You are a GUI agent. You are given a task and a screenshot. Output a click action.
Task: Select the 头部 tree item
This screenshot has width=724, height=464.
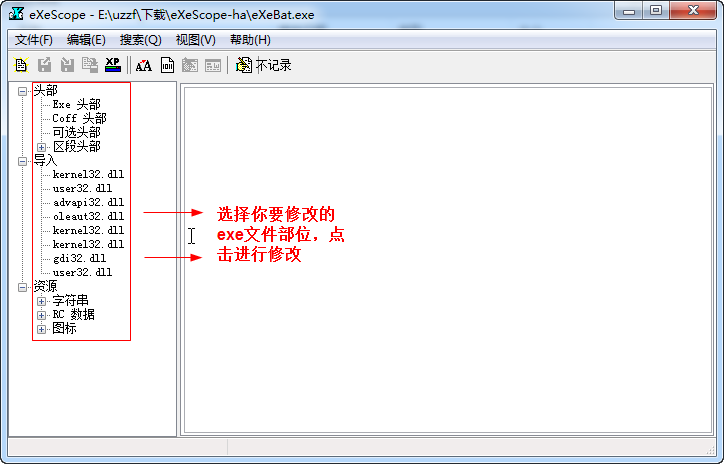[x=46, y=90]
